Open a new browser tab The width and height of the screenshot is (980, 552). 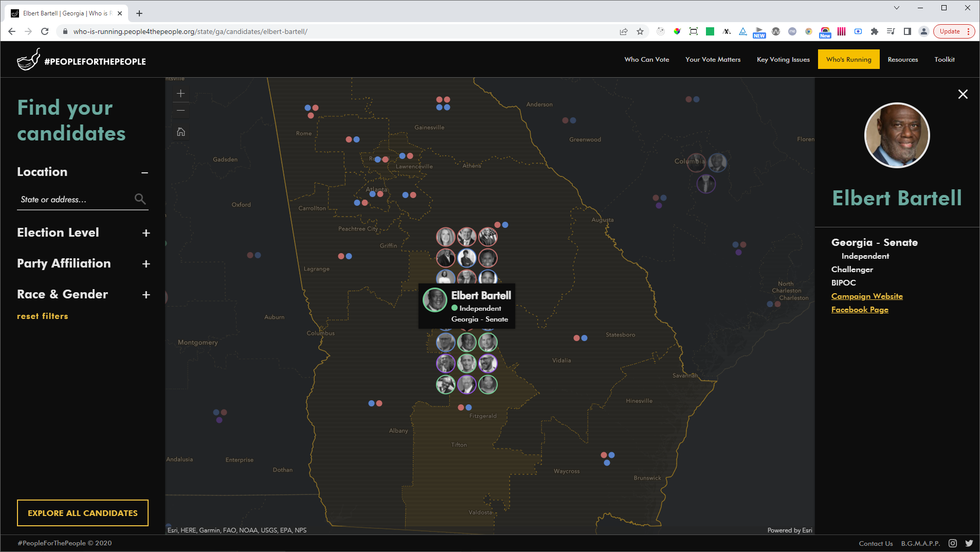pyautogui.click(x=139, y=13)
